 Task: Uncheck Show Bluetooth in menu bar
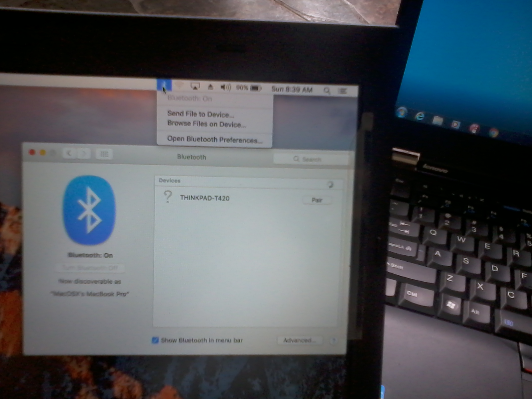[x=155, y=340]
